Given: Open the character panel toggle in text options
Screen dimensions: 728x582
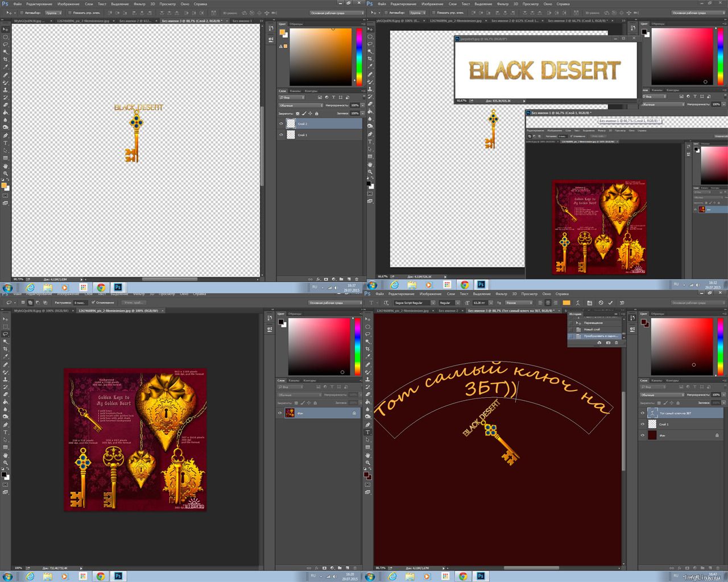Looking at the screenshot, I should tap(589, 303).
